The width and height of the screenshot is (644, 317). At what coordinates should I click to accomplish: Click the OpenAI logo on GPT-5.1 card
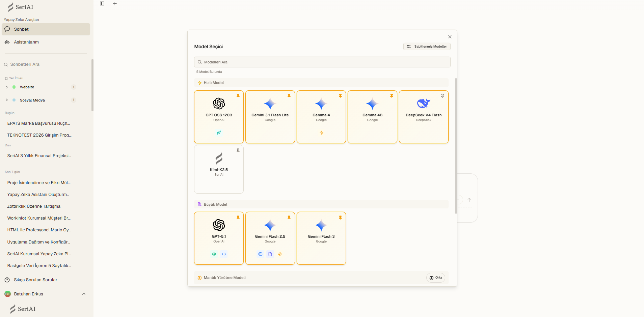click(219, 225)
